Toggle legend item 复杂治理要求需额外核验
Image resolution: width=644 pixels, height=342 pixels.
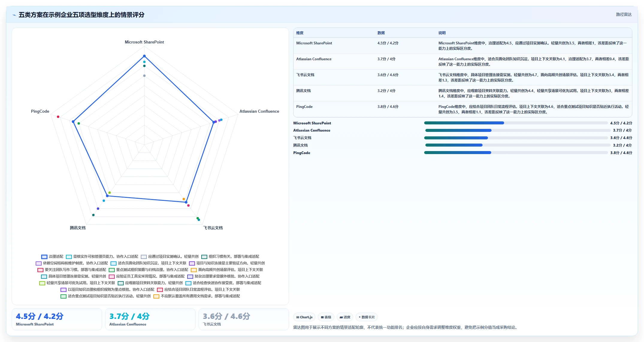click(x=223, y=276)
